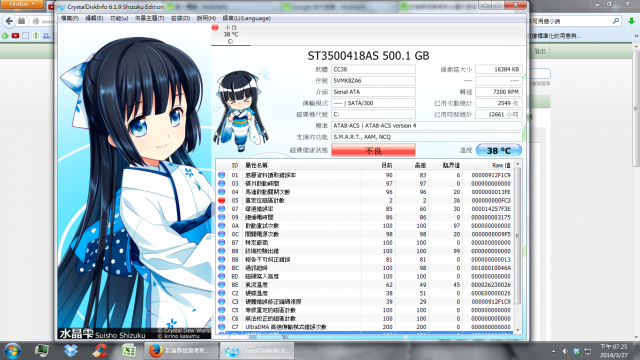Open the 檔案(F) File menu

click(70, 18)
